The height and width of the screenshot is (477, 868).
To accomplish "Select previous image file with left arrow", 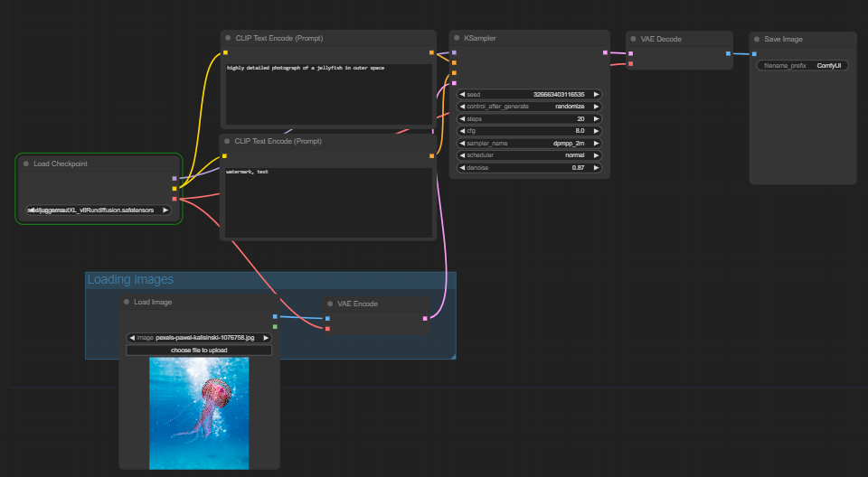I will click(132, 338).
